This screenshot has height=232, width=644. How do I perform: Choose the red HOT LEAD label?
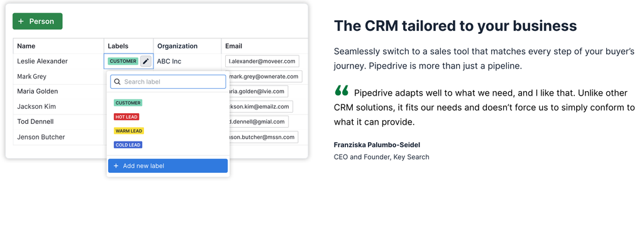126,116
